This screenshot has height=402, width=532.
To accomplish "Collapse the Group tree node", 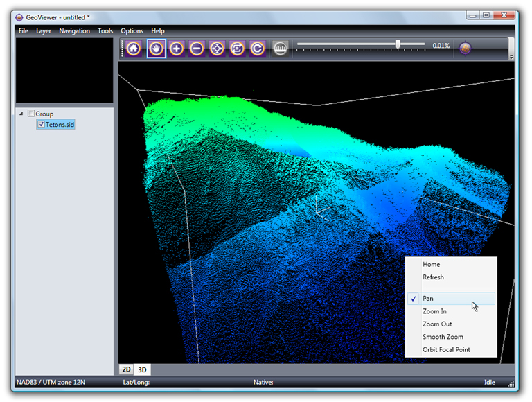I will pyautogui.click(x=21, y=114).
